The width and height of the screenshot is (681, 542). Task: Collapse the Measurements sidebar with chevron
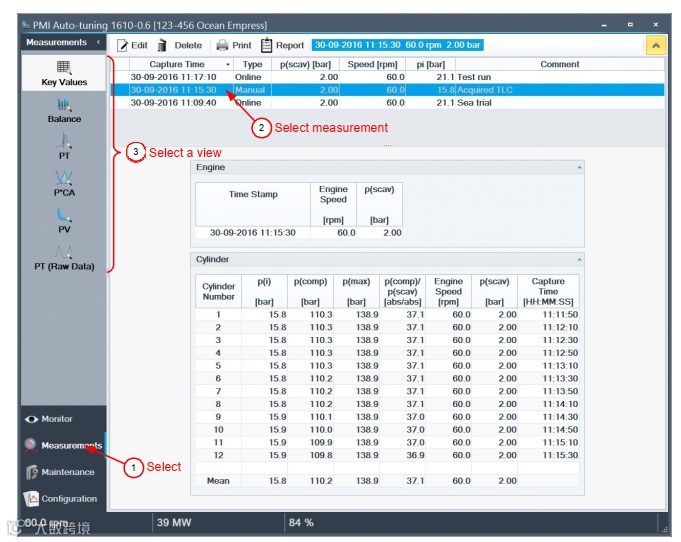pos(98,42)
